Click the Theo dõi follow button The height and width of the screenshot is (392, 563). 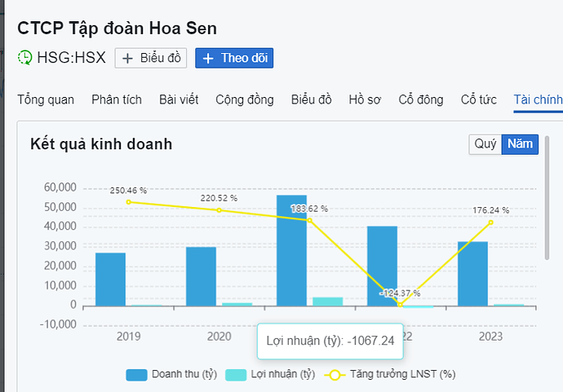pos(234,58)
